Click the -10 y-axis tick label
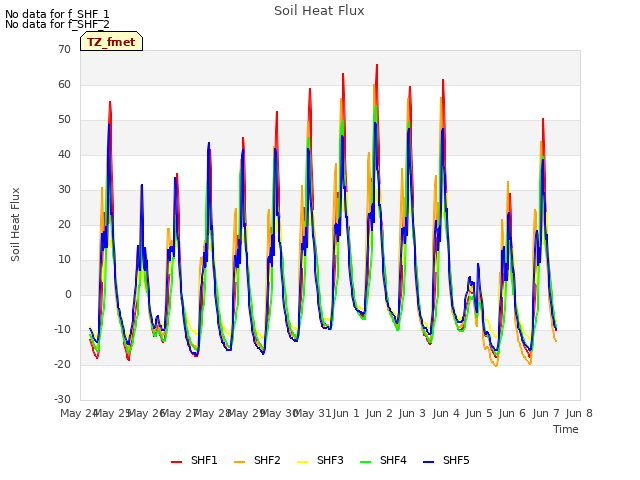The image size is (640, 480). click(x=62, y=329)
